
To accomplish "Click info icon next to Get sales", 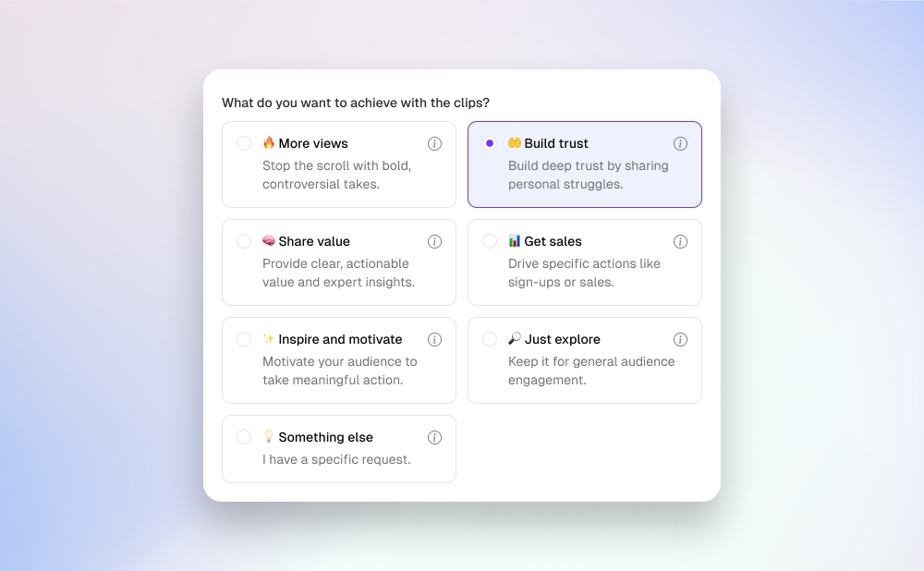I will click(680, 241).
